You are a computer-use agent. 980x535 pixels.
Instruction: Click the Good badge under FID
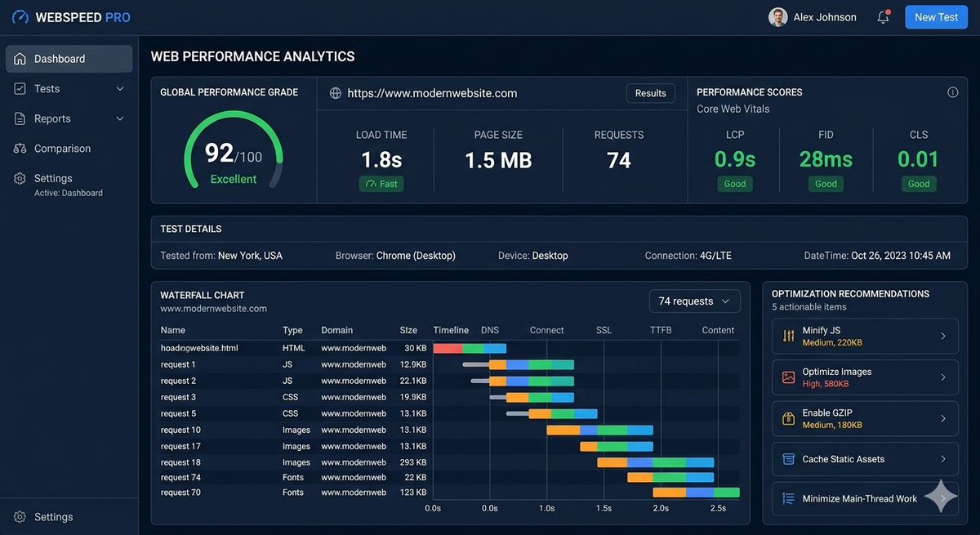826,184
